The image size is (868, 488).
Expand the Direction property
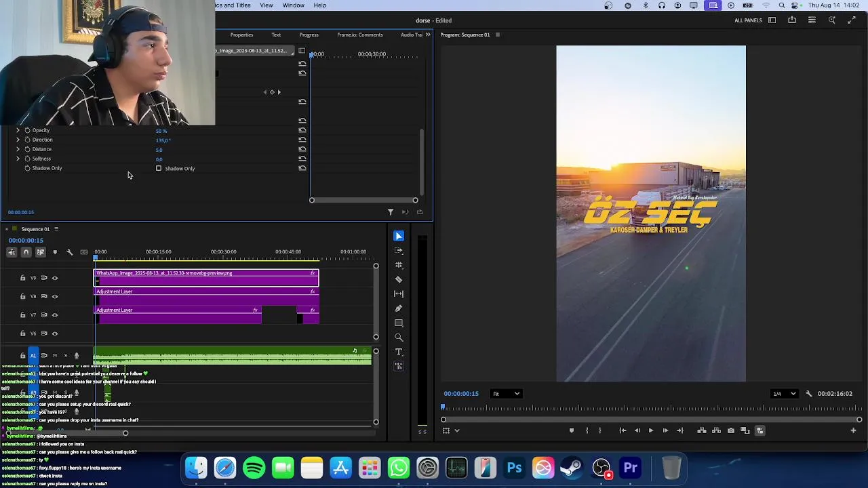[x=18, y=140]
